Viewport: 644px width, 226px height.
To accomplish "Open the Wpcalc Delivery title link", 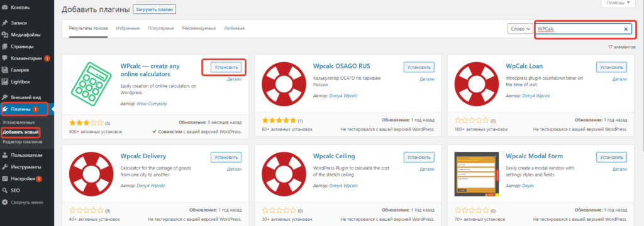I will click(x=143, y=156).
